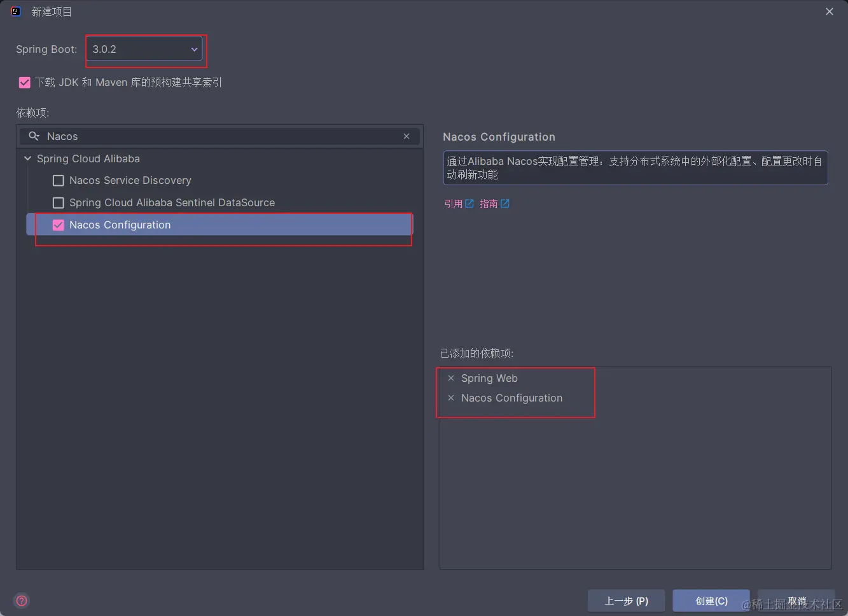Screen dimensions: 848x616
Task: Remove Spring Web from added dependencies
Action: [x=451, y=378]
